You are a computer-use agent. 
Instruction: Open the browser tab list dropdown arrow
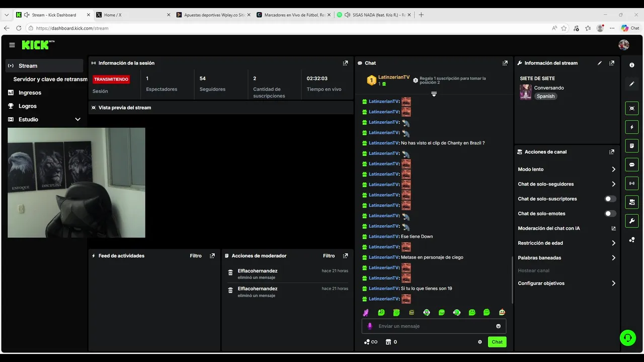point(7,15)
